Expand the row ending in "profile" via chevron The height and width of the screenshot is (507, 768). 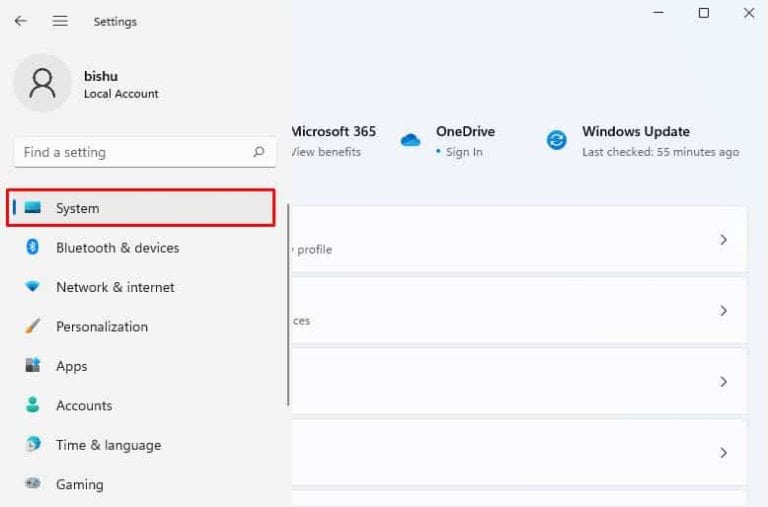click(723, 240)
